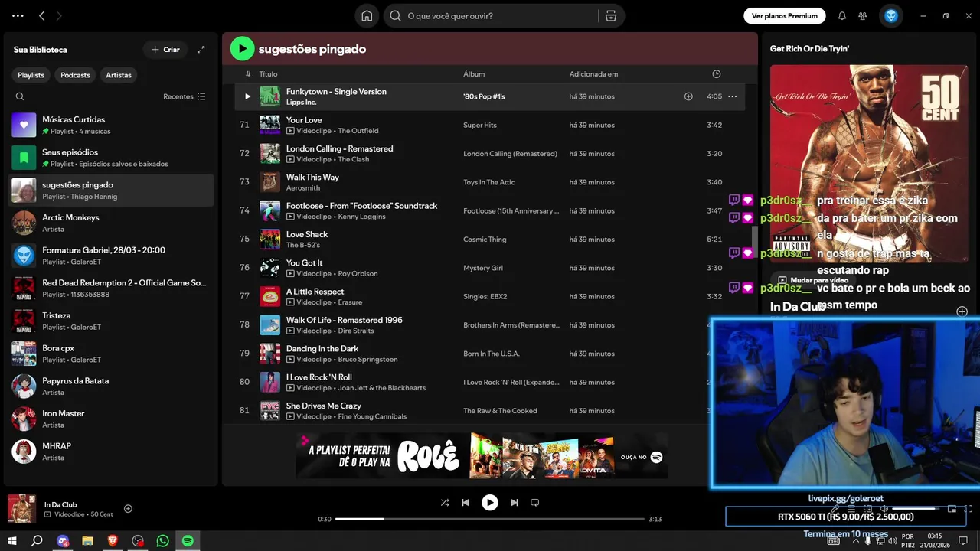Toggle shuffle mode
This screenshot has width=980, height=551.
[x=445, y=503]
